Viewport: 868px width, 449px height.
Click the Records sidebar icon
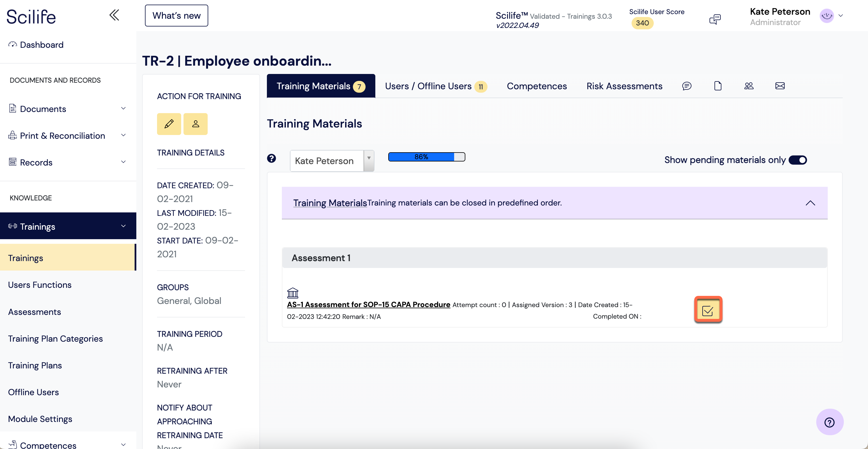pyautogui.click(x=12, y=162)
